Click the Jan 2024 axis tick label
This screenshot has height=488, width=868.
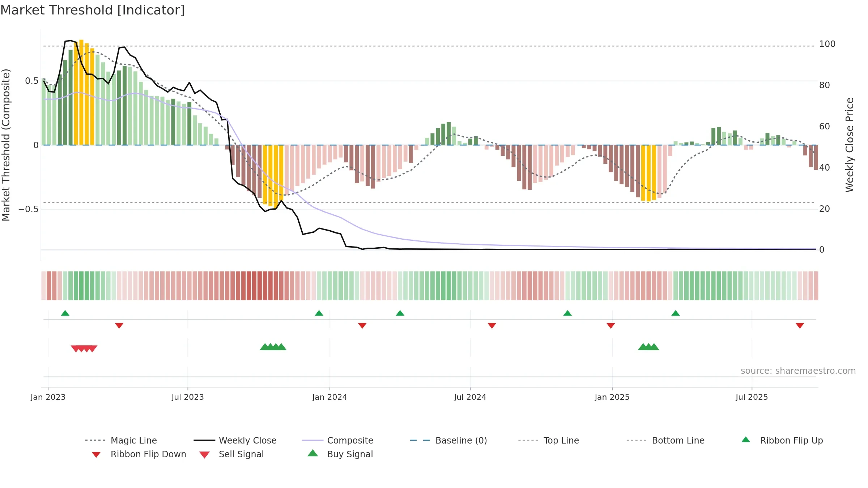tap(330, 397)
